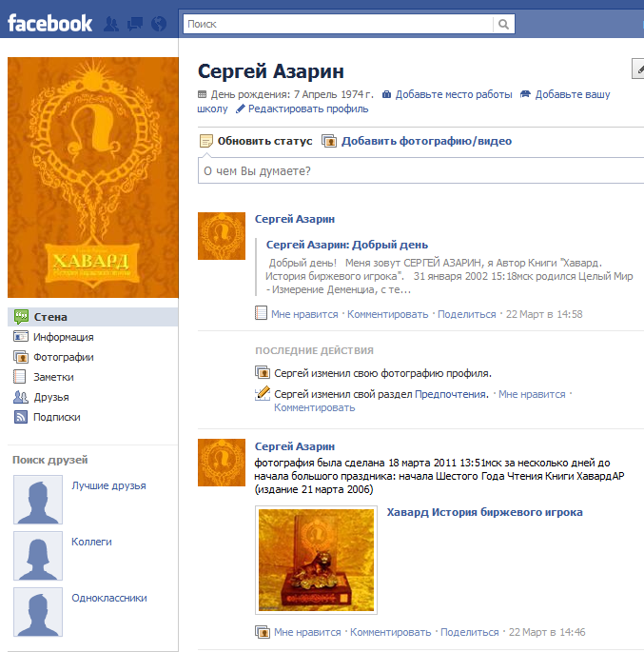Open Сергей Азарин name on first post
The image size is (644, 652).
click(x=295, y=219)
